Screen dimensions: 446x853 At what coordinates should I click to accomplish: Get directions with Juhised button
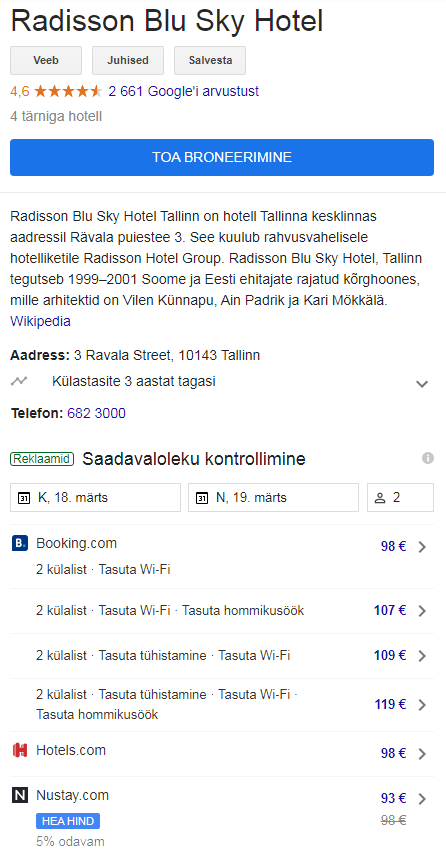click(128, 60)
